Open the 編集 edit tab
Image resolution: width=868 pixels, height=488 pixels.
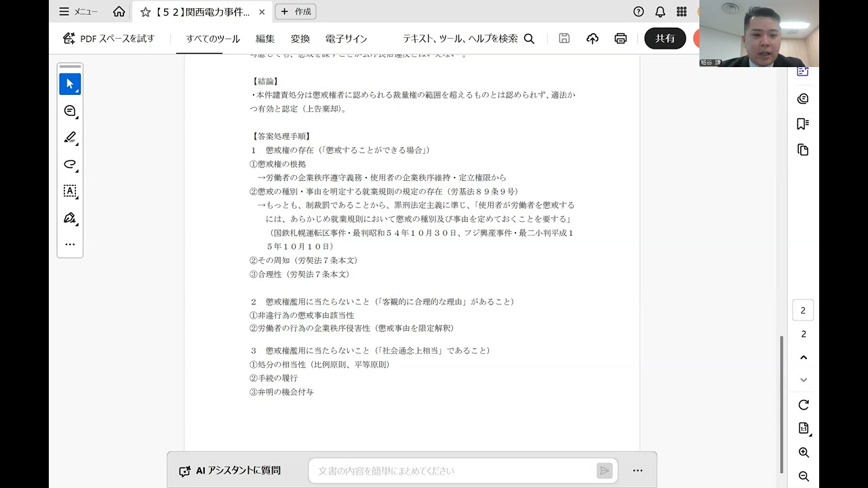pos(265,39)
